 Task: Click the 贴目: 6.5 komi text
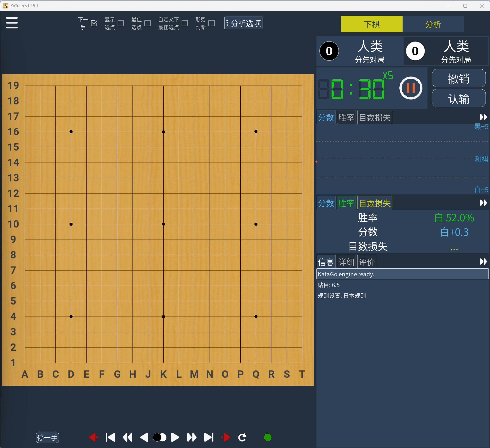tap(329, 285)
